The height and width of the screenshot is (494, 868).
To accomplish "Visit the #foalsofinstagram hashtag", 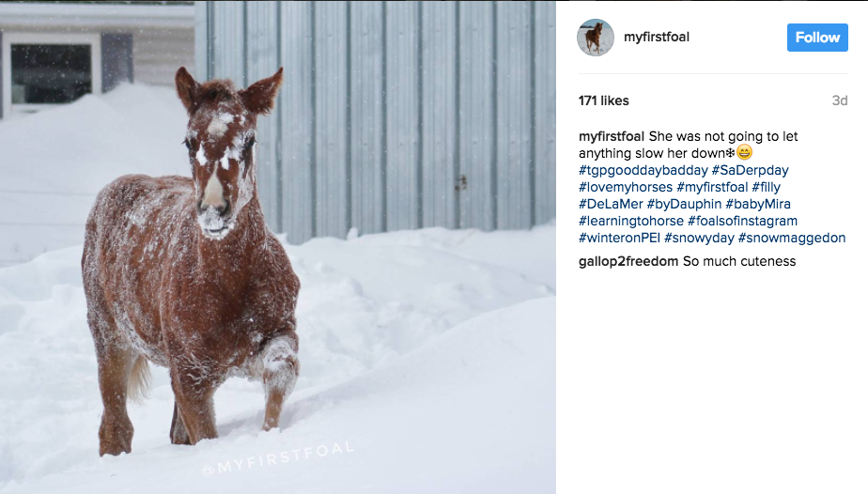I will click(742, 221).
